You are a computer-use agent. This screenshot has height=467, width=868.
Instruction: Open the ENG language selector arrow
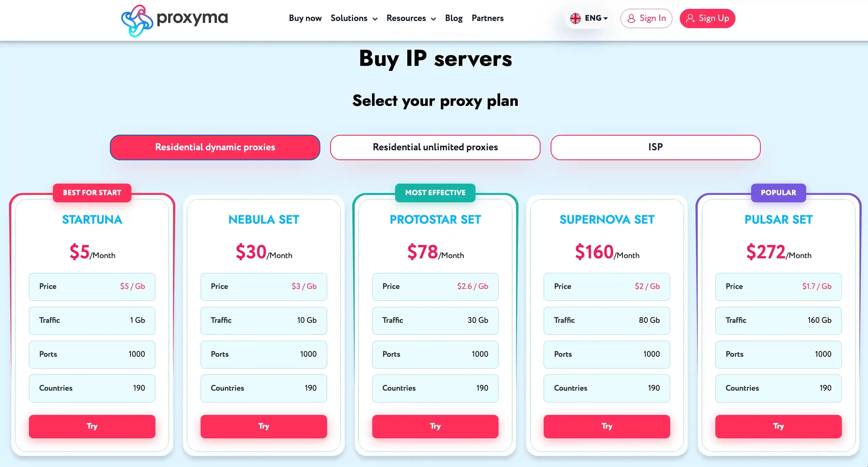(x=605, y=18)
